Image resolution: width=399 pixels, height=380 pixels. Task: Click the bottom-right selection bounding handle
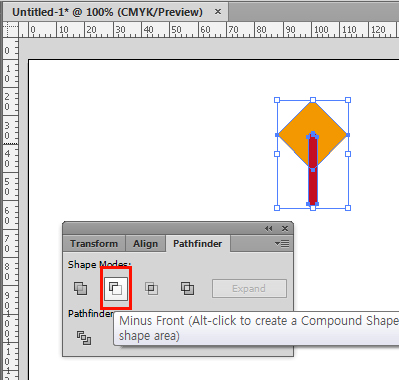pos(348,208)
